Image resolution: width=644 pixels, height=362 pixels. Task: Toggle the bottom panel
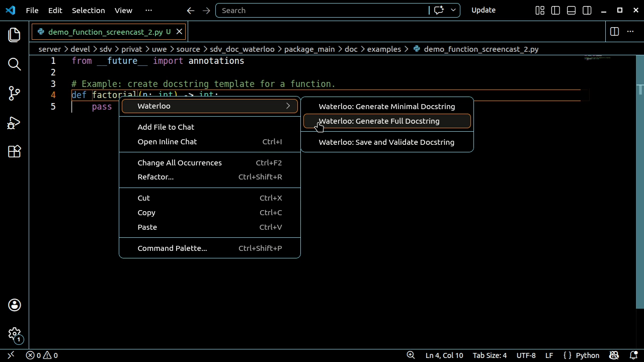(571, 10)
